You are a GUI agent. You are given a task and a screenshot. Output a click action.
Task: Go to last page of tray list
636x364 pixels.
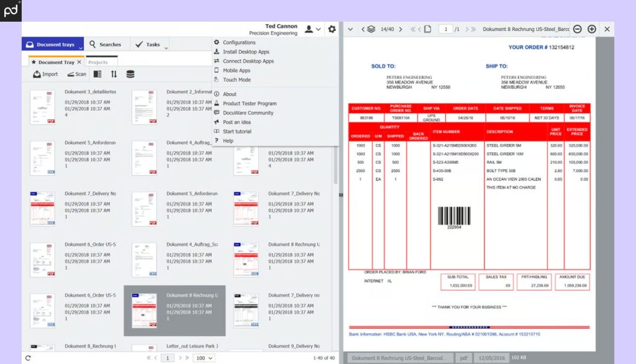click(187, 358)
